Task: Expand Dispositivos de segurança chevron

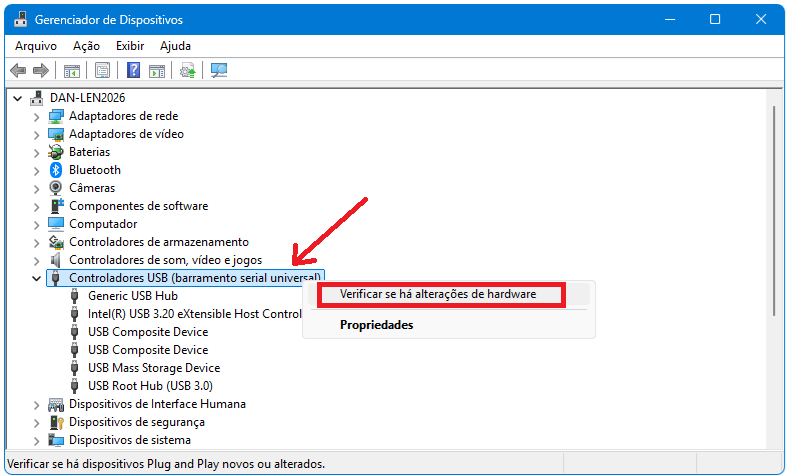Action: (x=36, y=423)
